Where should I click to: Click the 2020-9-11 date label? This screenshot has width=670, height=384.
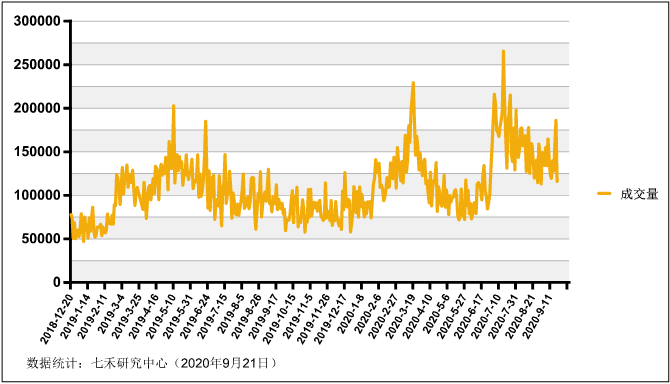point(538,316)
